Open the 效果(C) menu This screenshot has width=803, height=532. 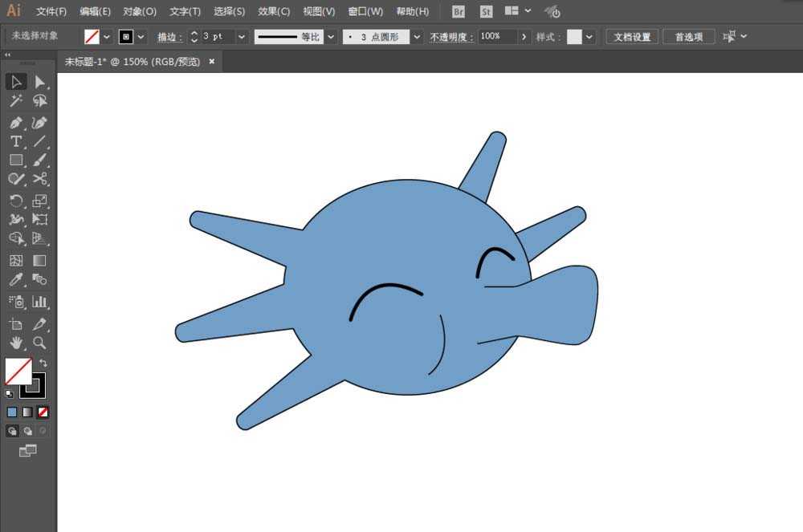tap(274, 12)
